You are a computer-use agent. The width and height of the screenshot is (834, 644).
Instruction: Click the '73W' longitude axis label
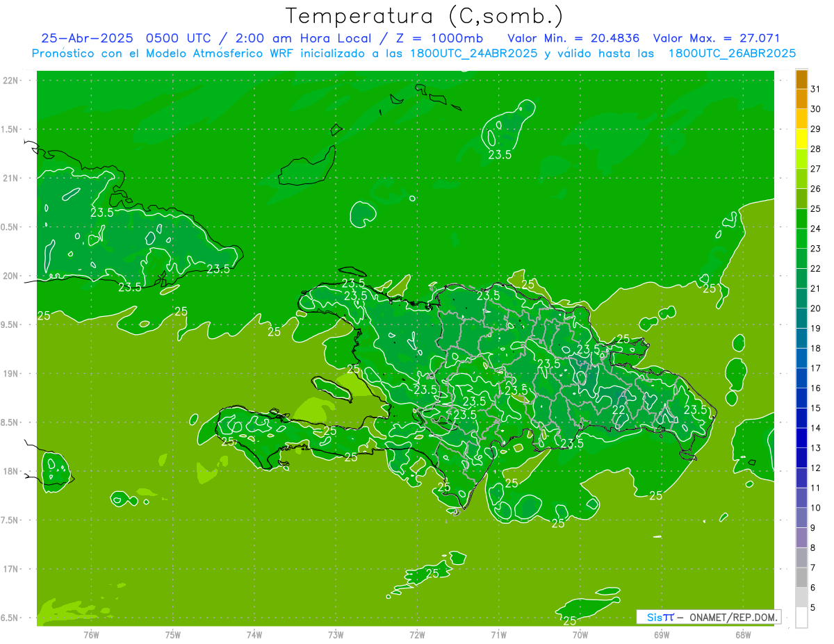point(336,635)
